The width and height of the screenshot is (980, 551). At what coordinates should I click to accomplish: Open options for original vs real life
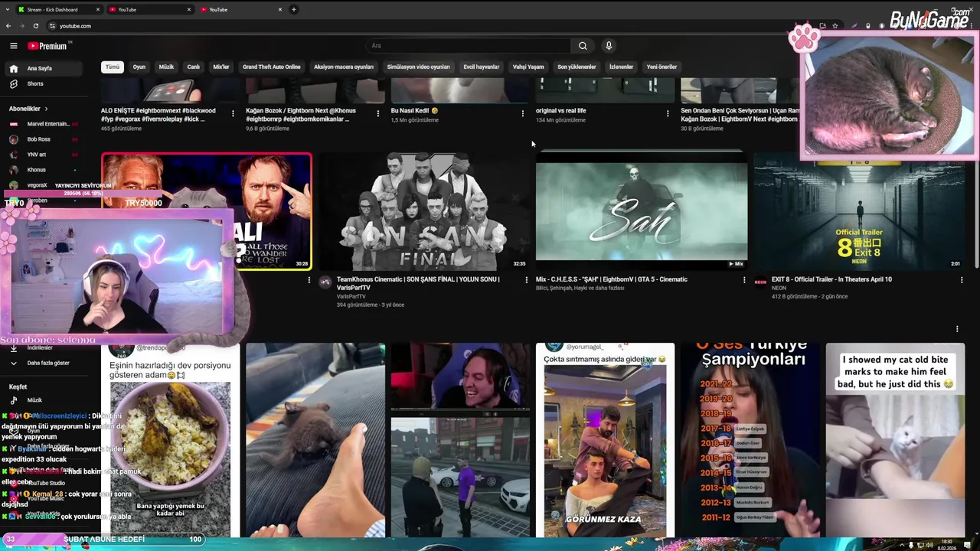pos(668,113)
